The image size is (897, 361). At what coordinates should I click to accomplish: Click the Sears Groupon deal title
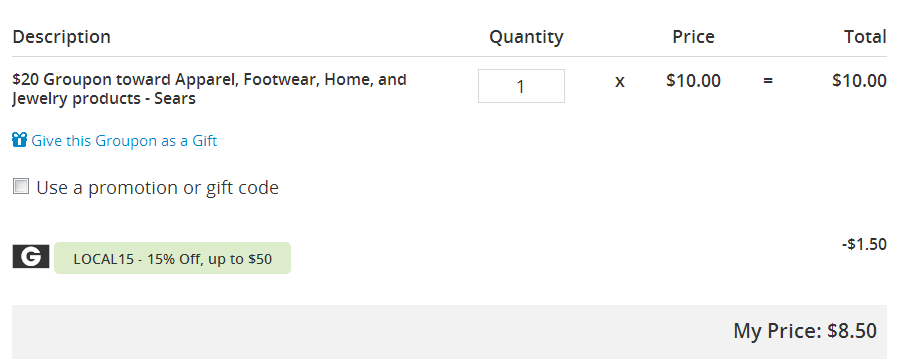tap(209, 89)
